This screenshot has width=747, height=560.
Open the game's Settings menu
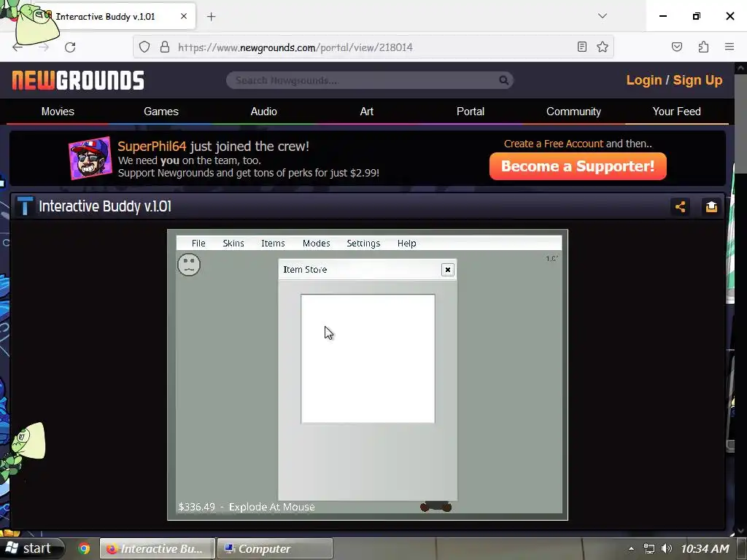pyautogui.click(x=363, y=244)
